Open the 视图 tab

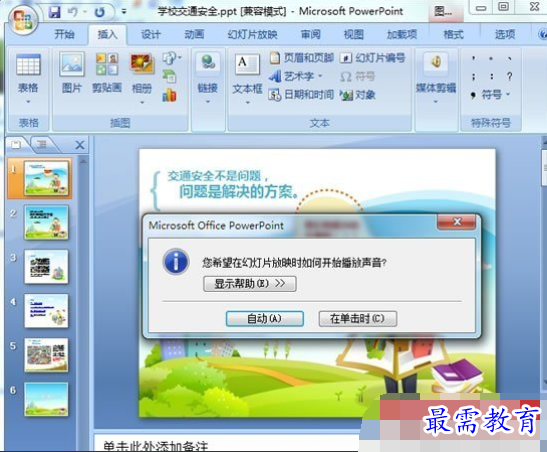click(354, 34)
